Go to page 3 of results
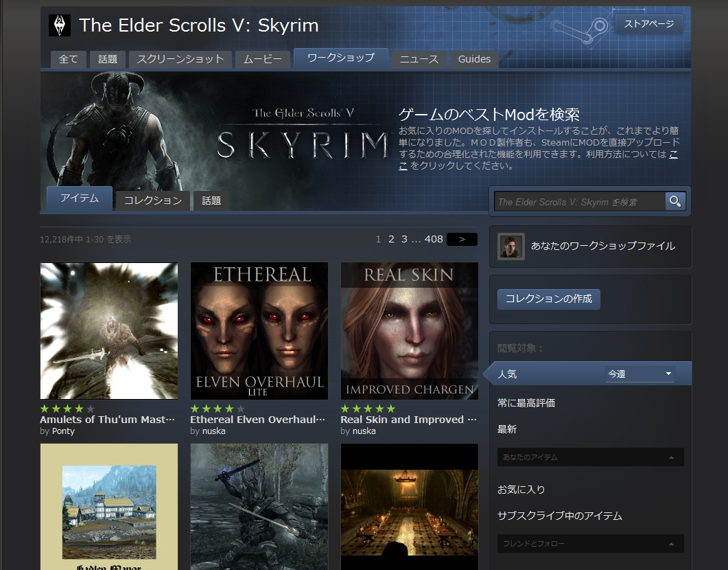The height and width of the screenshot is (570, 728). pos(404,239)
